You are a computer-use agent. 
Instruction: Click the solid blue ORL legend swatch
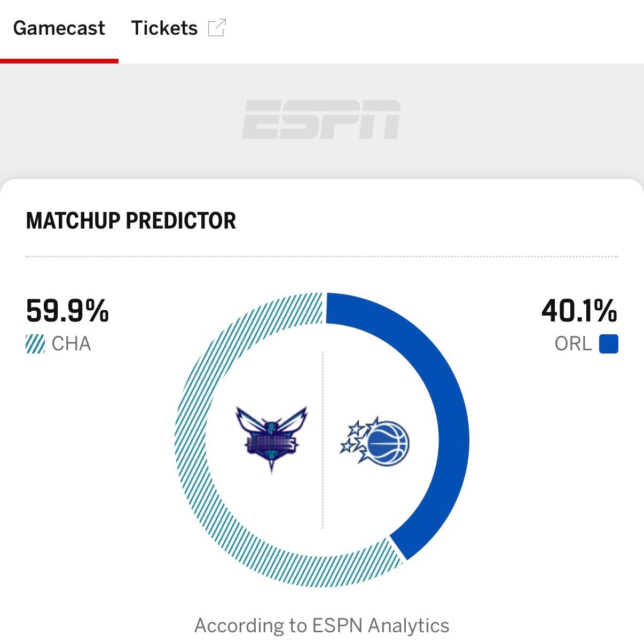point(608,344)
